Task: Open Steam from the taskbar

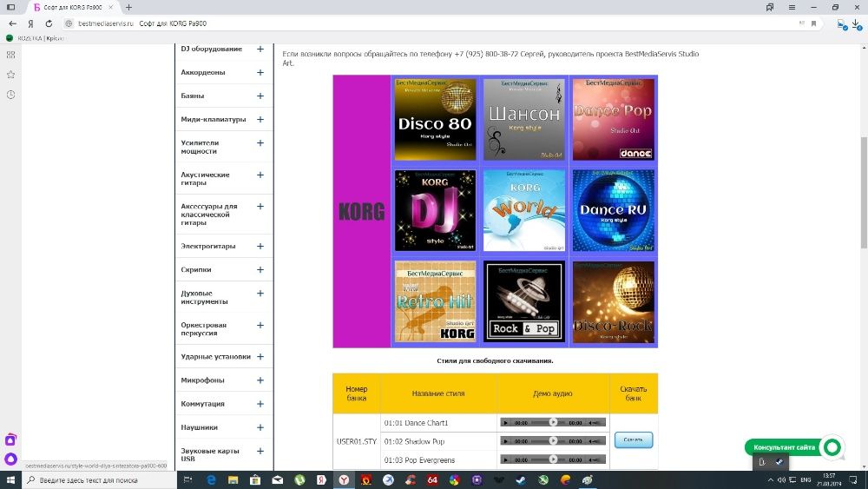Action: click(521, 480)
